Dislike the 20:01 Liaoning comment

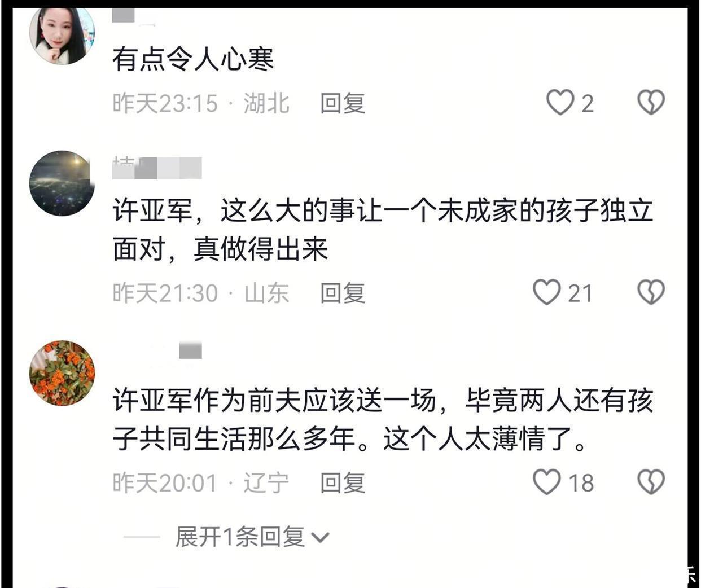pos(651,482)
